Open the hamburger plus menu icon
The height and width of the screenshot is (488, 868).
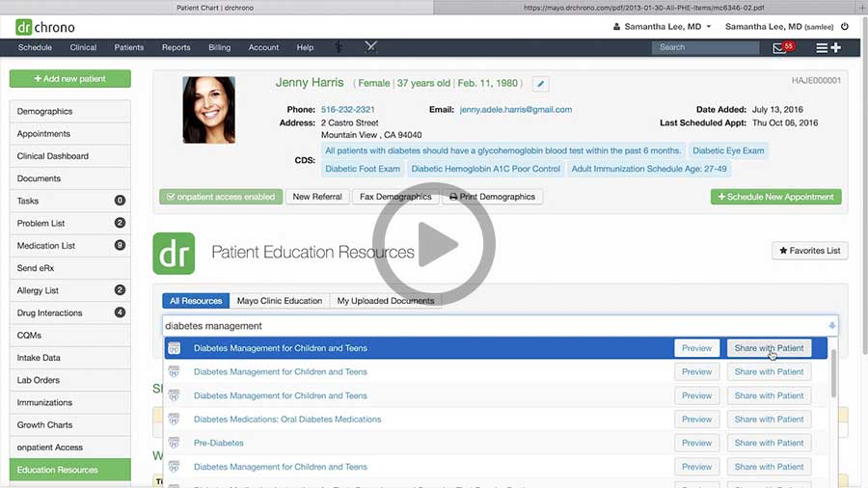pos(827,47)
